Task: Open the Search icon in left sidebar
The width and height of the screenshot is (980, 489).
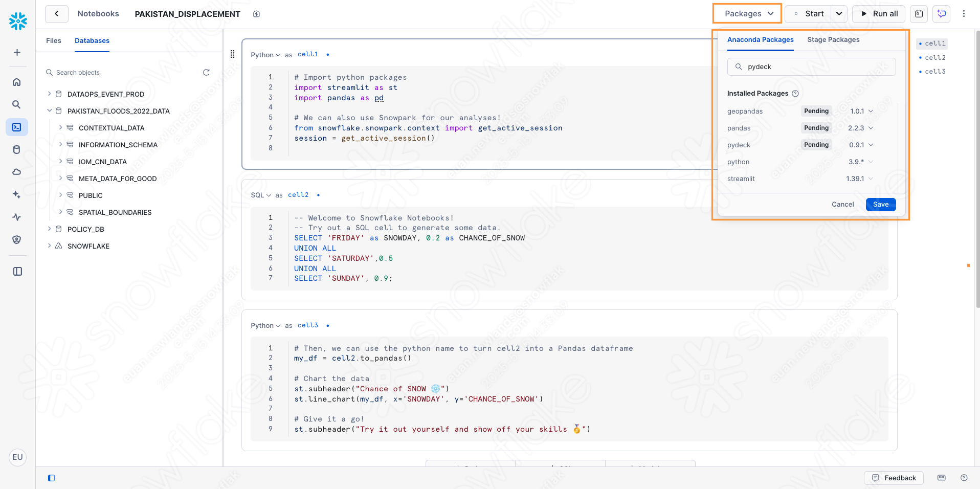Action: (x=17, y=104)
